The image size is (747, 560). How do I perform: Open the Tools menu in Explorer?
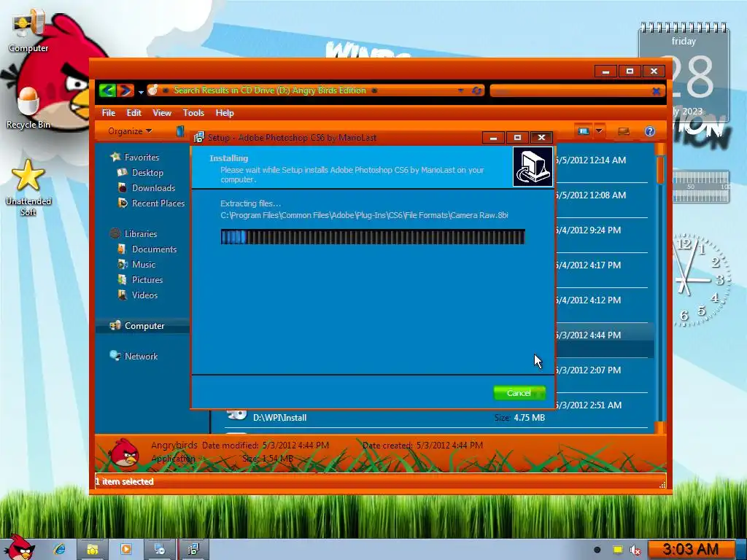tap(193, 113)
